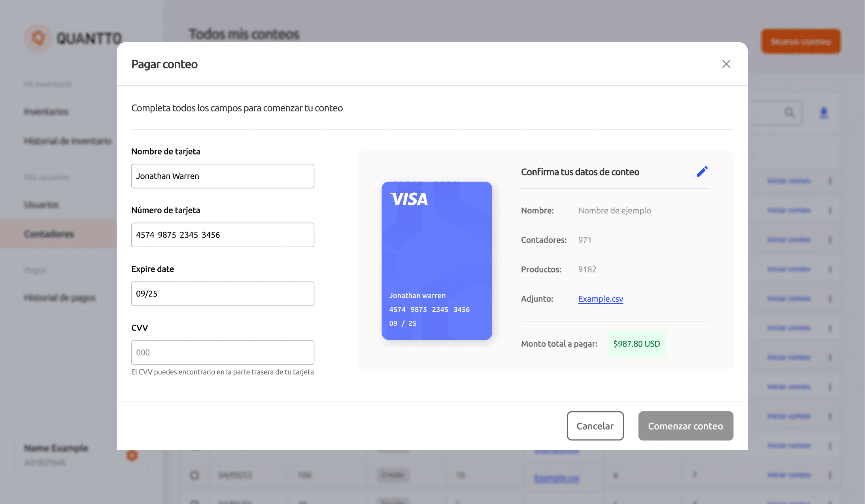Click the VISA card preview
This screenshot has width=865, height=504.
(x=436, y=261)
